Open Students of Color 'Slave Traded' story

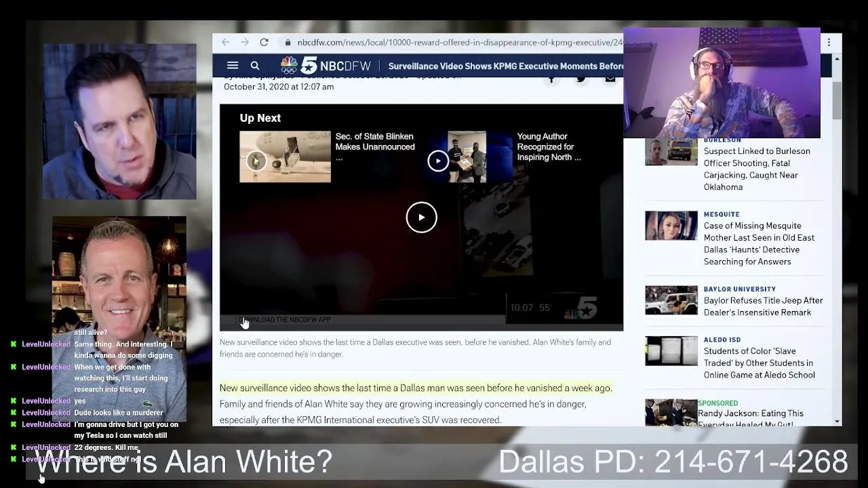759,363
